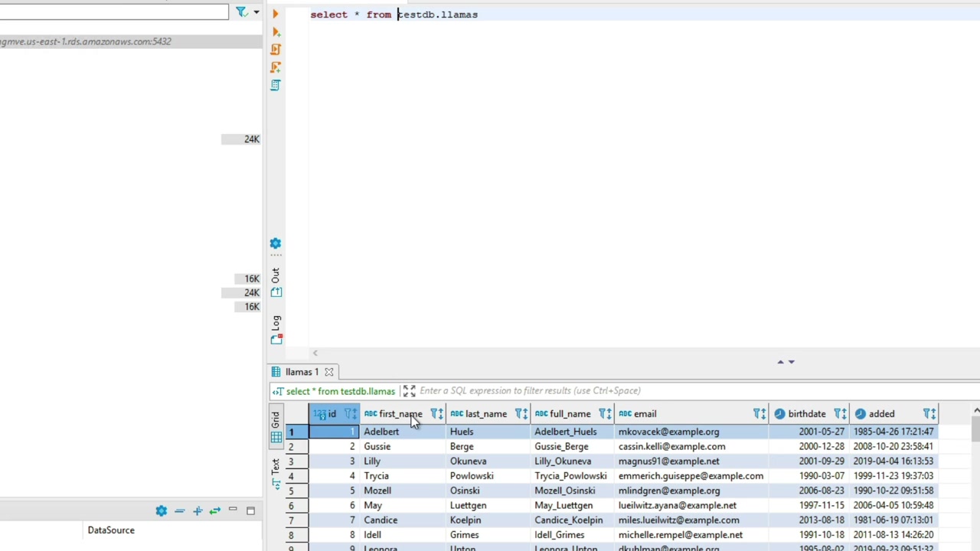Viewport: 980px width, 551px height.
Task: Execute SQL statement in new tab
Action: (276, 32)
